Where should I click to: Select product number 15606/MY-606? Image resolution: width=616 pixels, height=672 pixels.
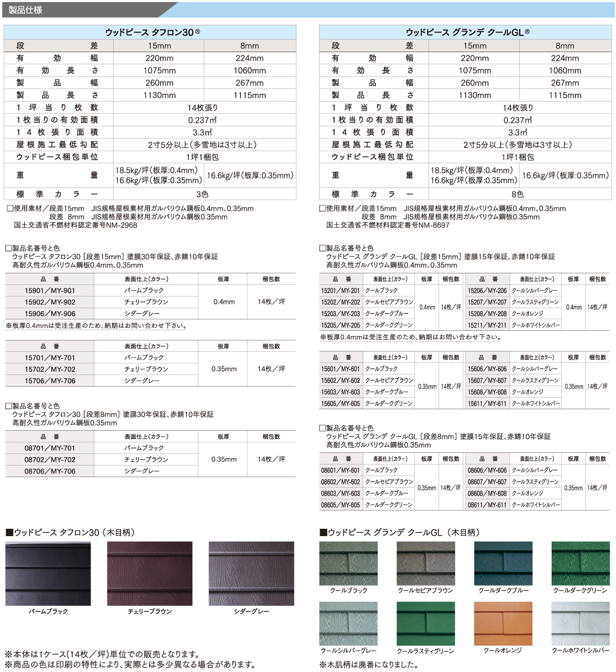tap(488, 369)
